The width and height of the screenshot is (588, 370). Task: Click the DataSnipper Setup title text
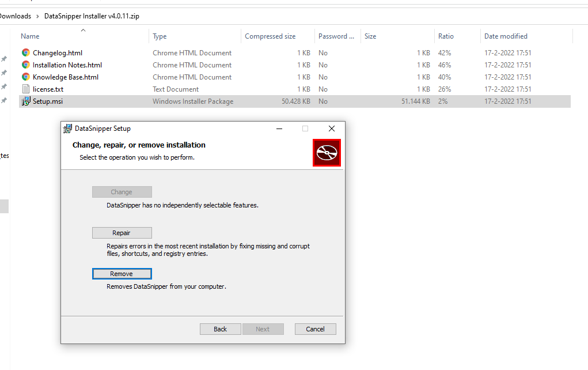pos(103,129)
